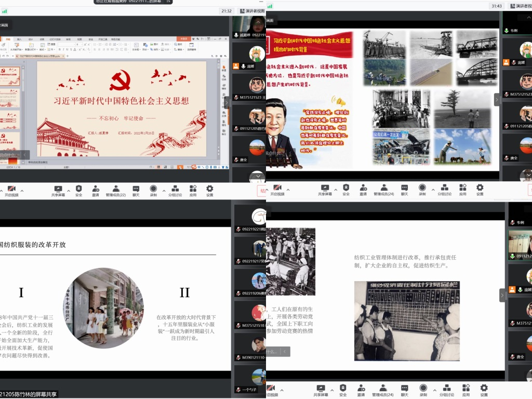Start recording in top-right meeting toolbar
Screen dimensions: 532x399
(x=422, y=189)
